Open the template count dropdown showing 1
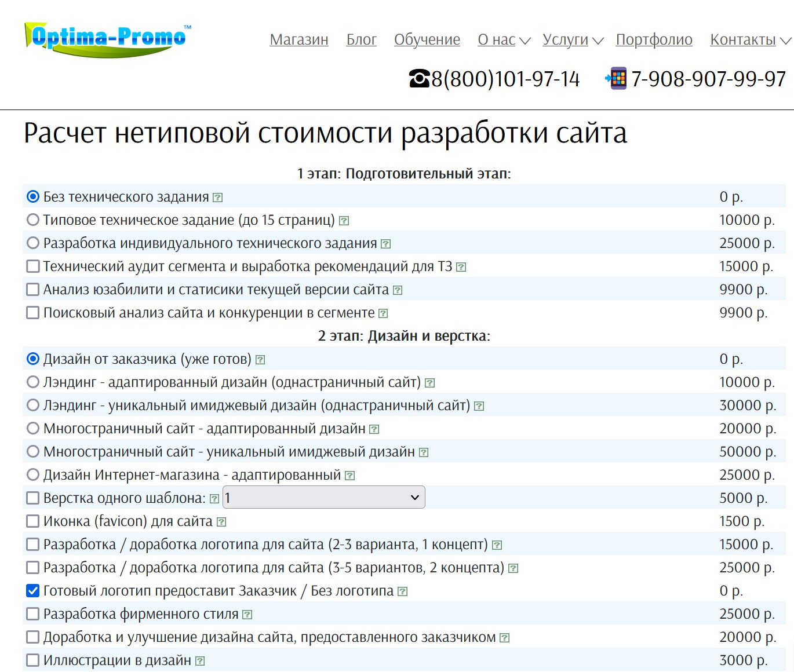This screenshot has height=672, width=794. coord(324,497)
